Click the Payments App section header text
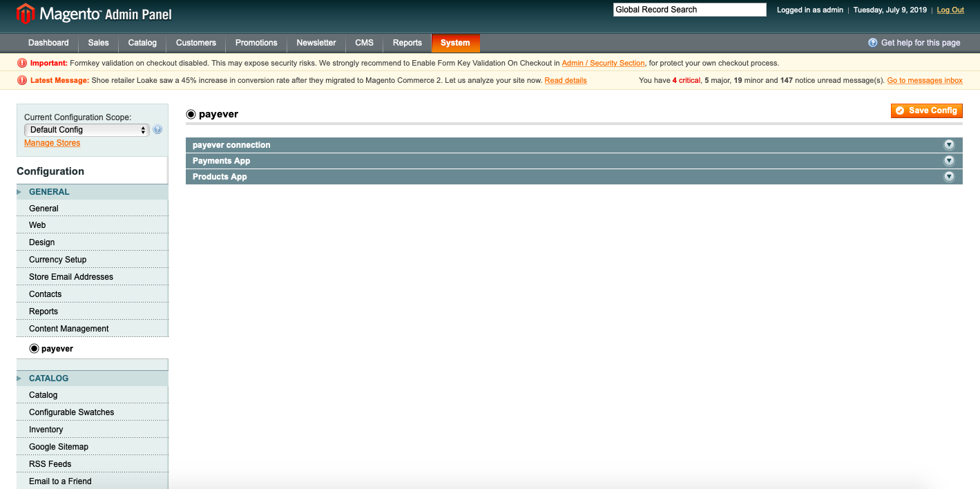Image resolution: width=980 pixels, height=489 pixels. coord(222,161)
